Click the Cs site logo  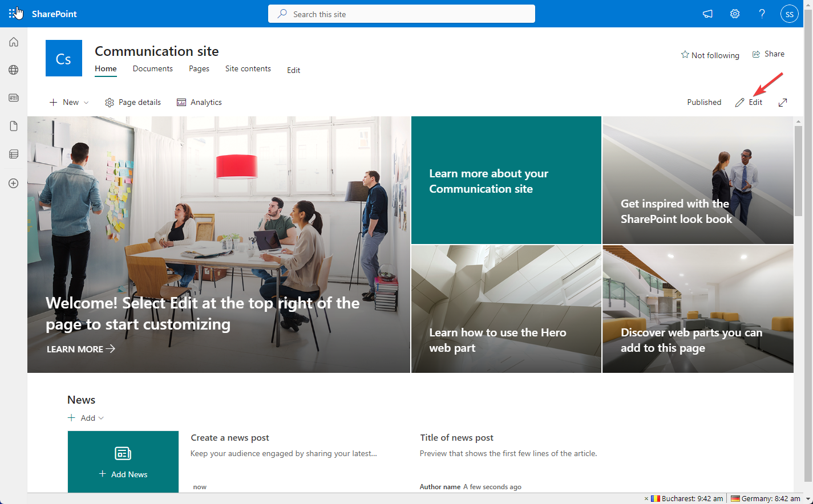[x=64, y=58]
